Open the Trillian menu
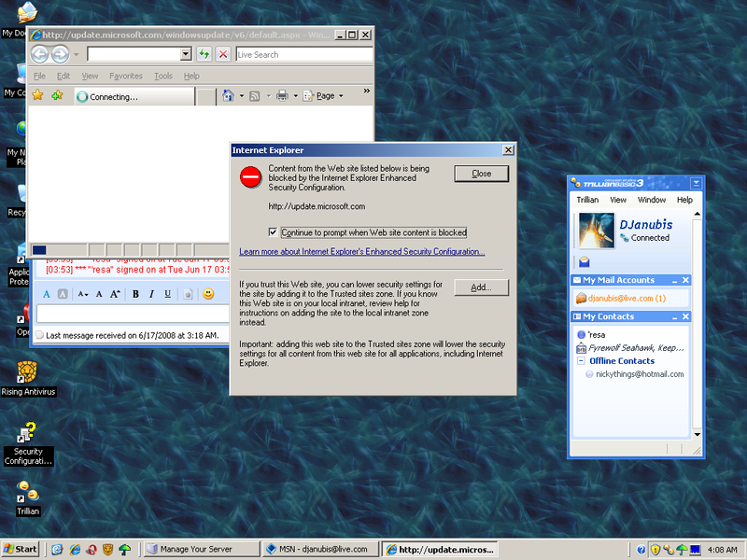 pos(587,200)
